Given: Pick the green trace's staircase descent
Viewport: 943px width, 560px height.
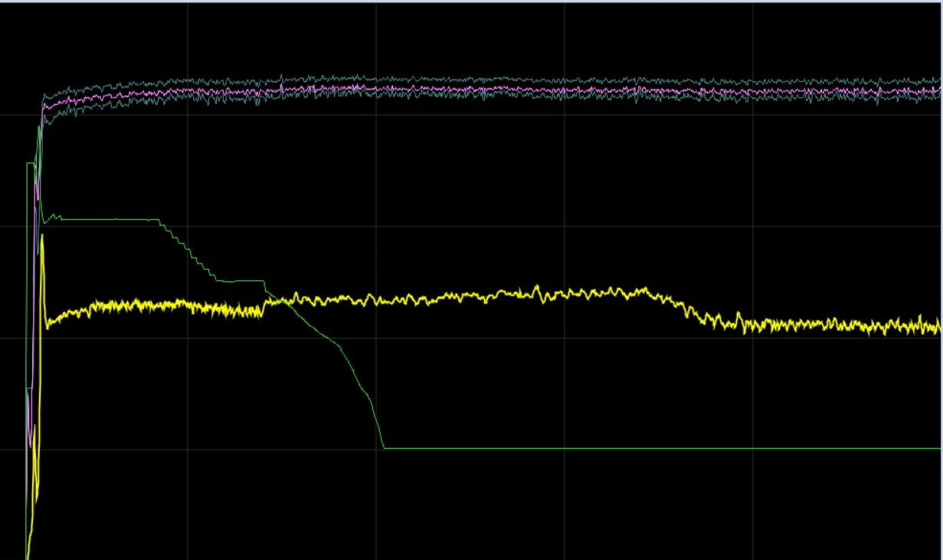Looking at the screenshot, I should point(188,251).
